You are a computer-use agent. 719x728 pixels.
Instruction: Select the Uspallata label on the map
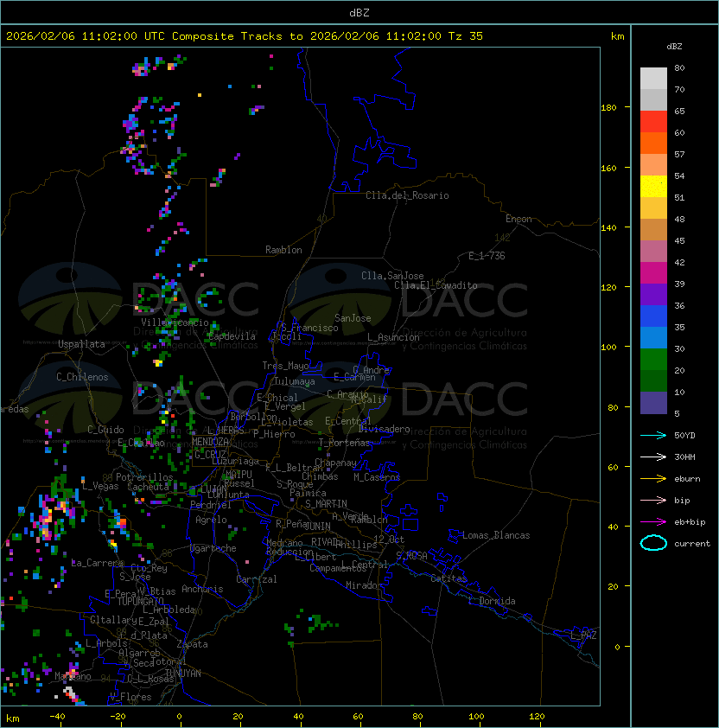pos(80,344)
